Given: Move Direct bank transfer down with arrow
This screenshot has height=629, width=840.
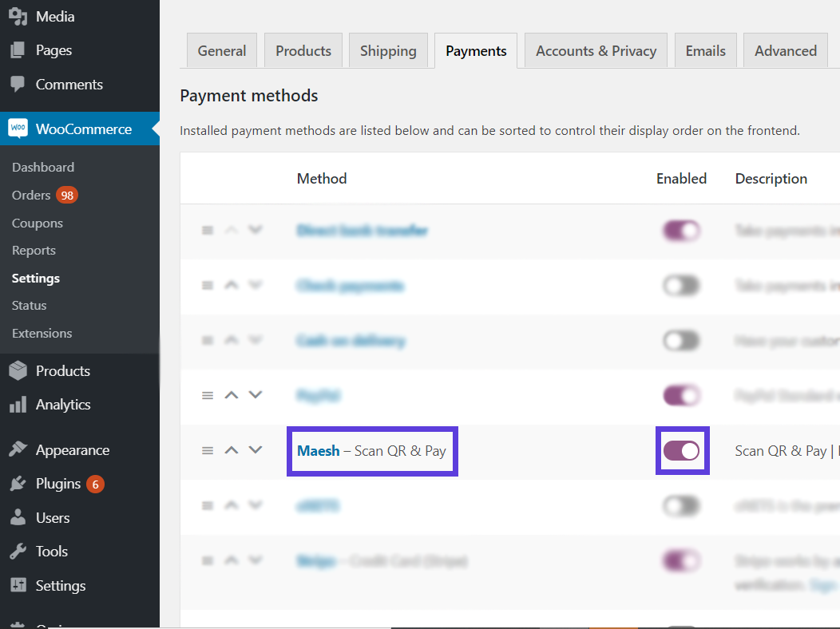Looking at the screenshot, I should (256, 230).
